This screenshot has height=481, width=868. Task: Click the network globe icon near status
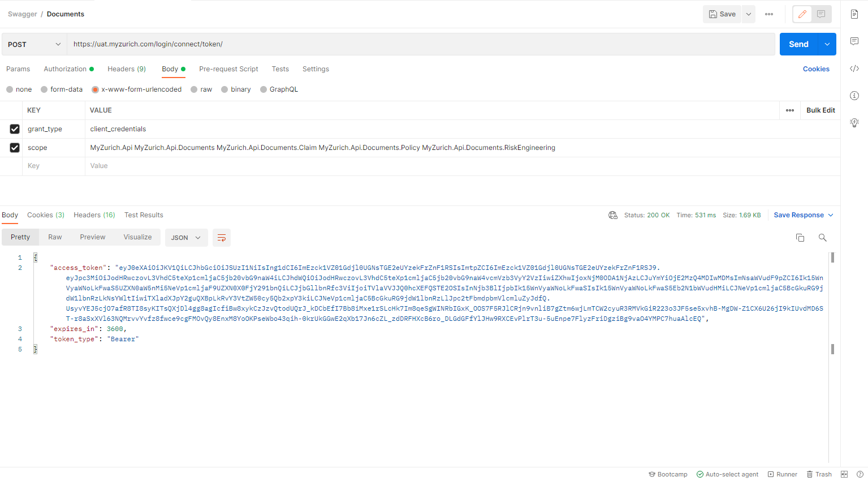(x=613, y=215)
